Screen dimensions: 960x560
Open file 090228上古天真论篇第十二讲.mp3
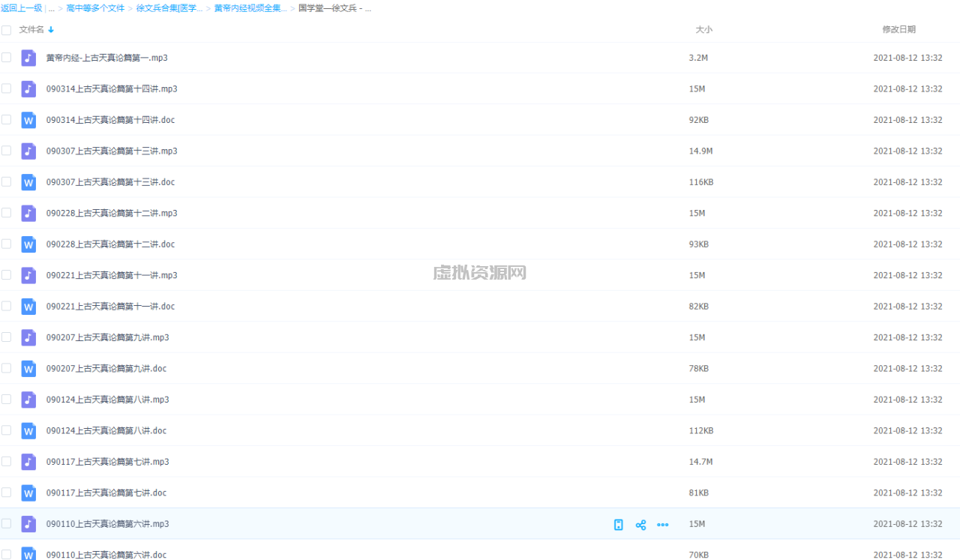[112, 213]
